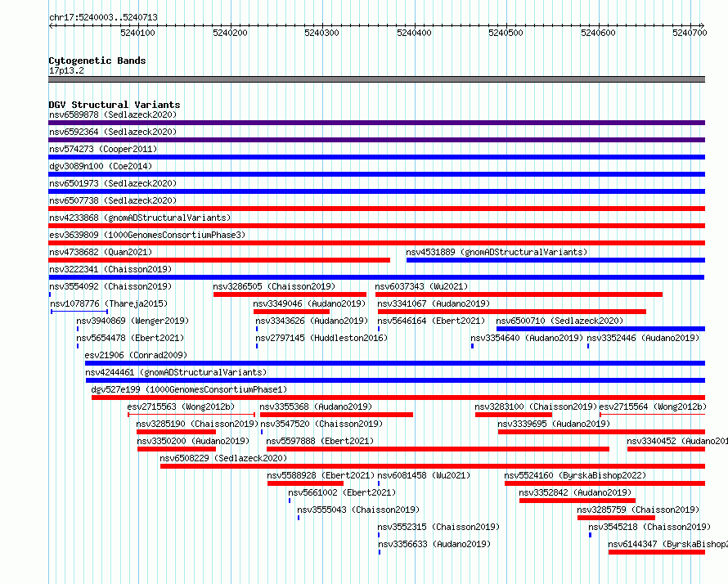Select nsv5661002 (Ebert2021) label

click(342, 492)
